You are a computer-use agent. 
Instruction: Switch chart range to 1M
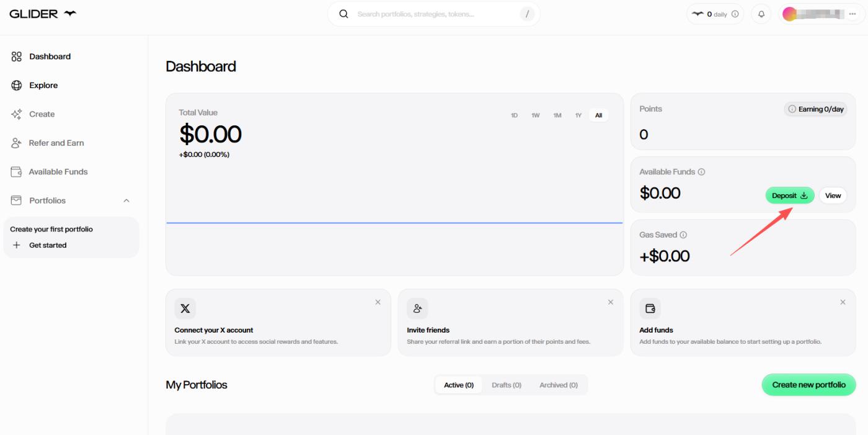click(x=557, y=115)
